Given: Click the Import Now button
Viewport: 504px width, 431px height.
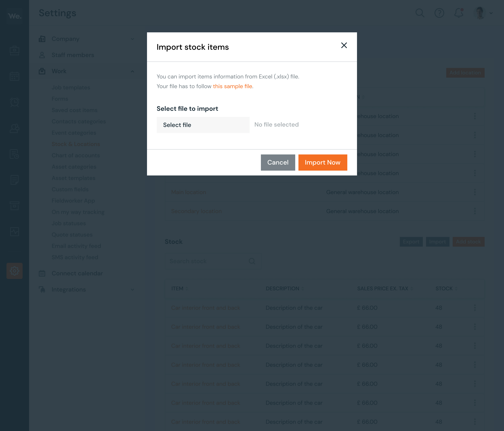Looking at the screenshot, I should click(x=323, y=162).
